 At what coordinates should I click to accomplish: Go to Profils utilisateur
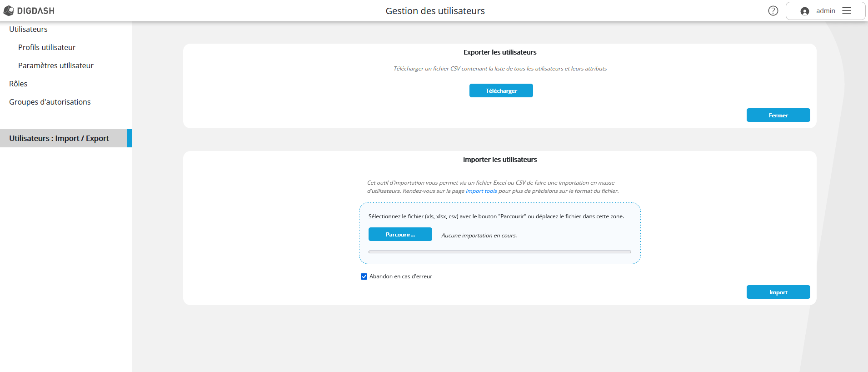pos(47,47)
